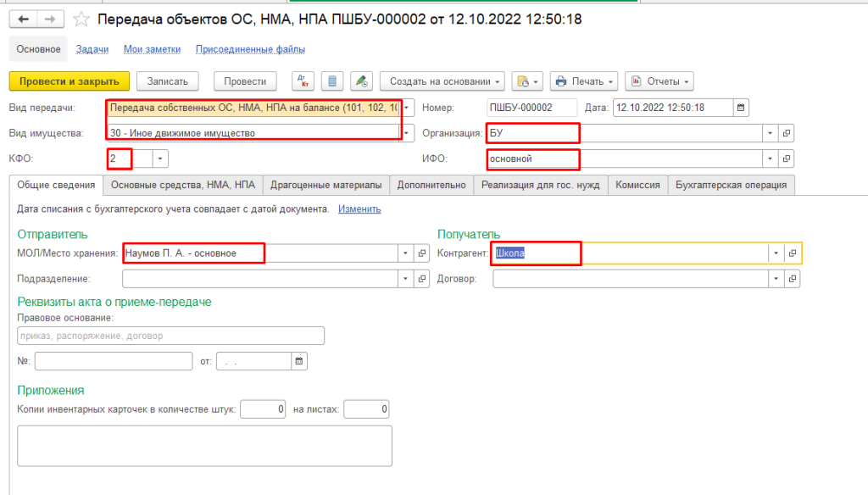Click open button beside МОЛ/Место хранения field
Image resolution: width=868 pixels, height=495 pixels.
tap(422, 253)
